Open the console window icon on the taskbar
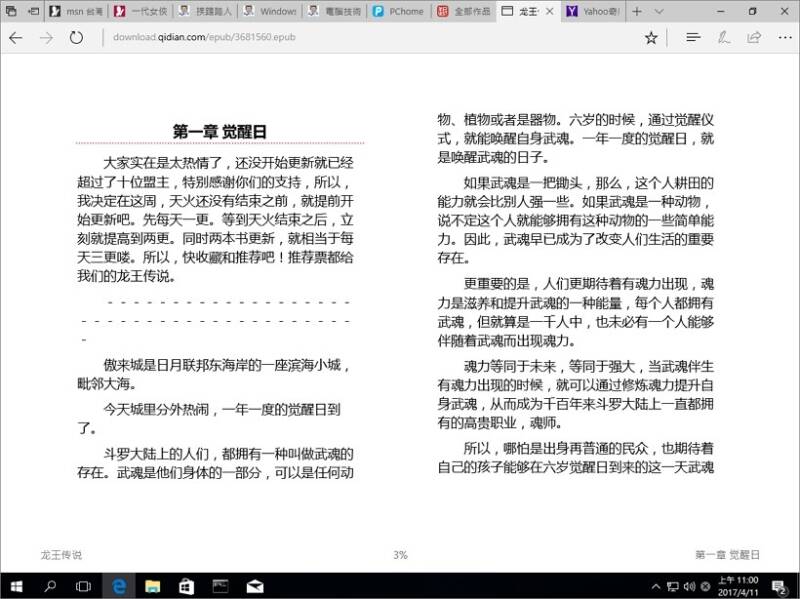This screenshot has width=800, height=599. 220,587
